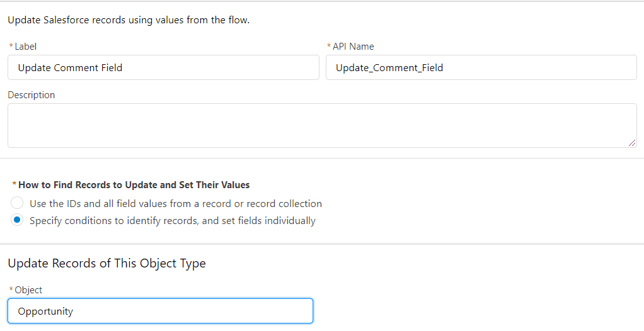
Task: Open the Object combo box showing Opportunity
Action: (x=160, y=311)
